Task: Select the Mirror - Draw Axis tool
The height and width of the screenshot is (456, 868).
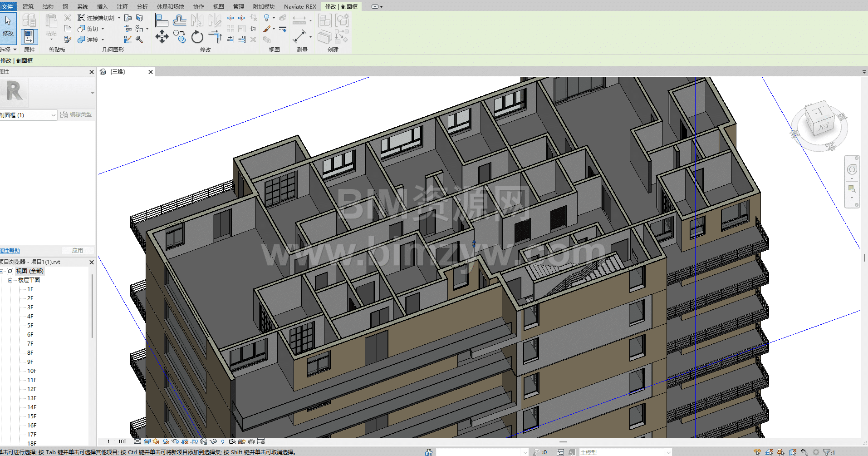Action: [215, 20]
